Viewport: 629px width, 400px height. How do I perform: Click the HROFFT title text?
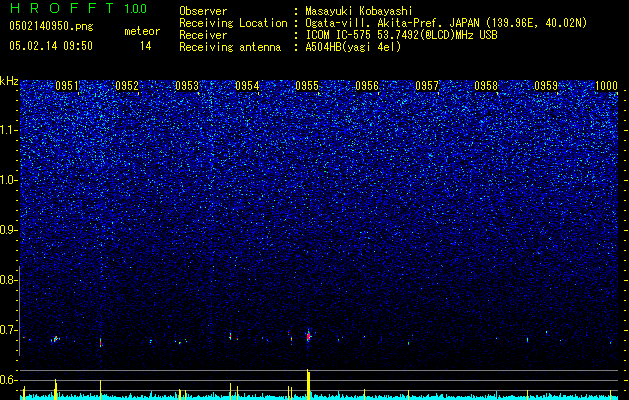pyautogui.click(x=62, y=8)
